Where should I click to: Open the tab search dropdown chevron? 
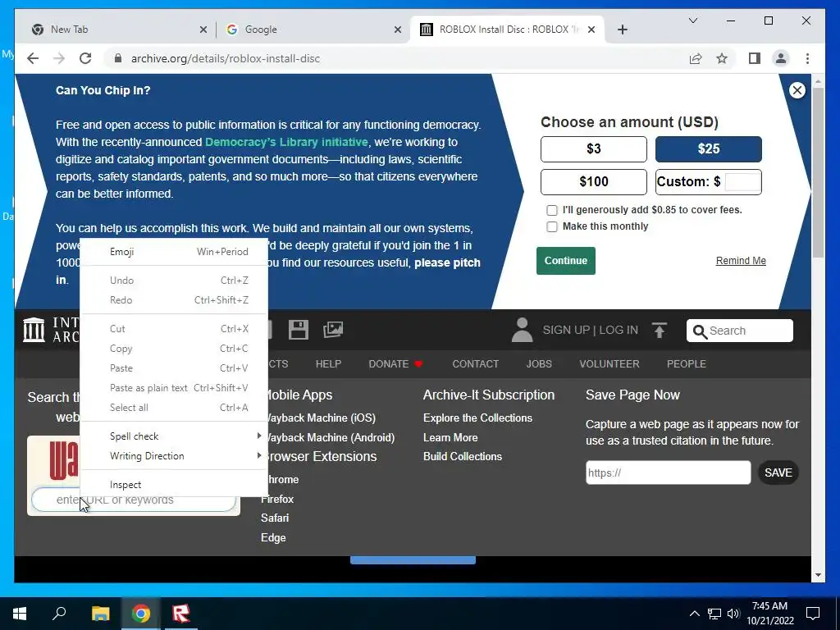[692, 21]
